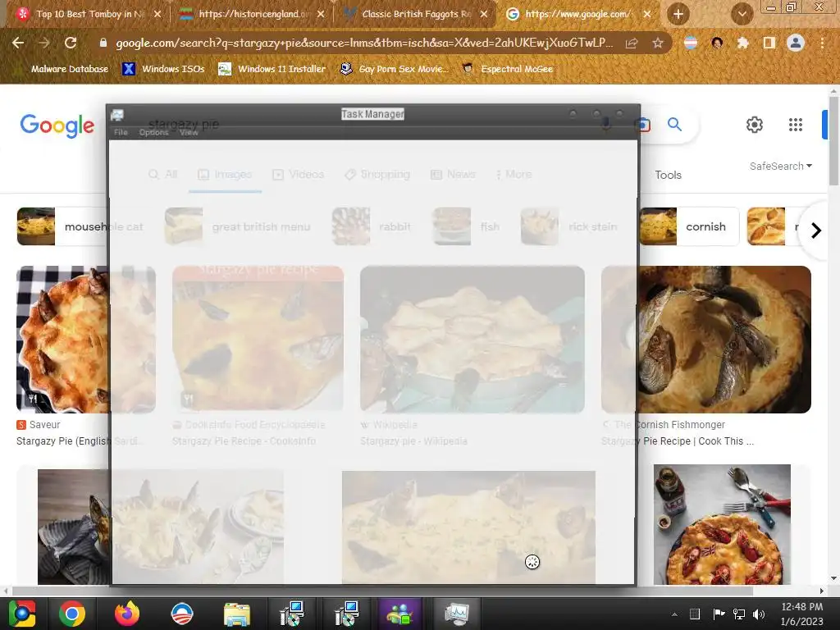This screenshot has height=630, width=840.
Task: Open network icon in system tray
Action: tap(739, 614)
